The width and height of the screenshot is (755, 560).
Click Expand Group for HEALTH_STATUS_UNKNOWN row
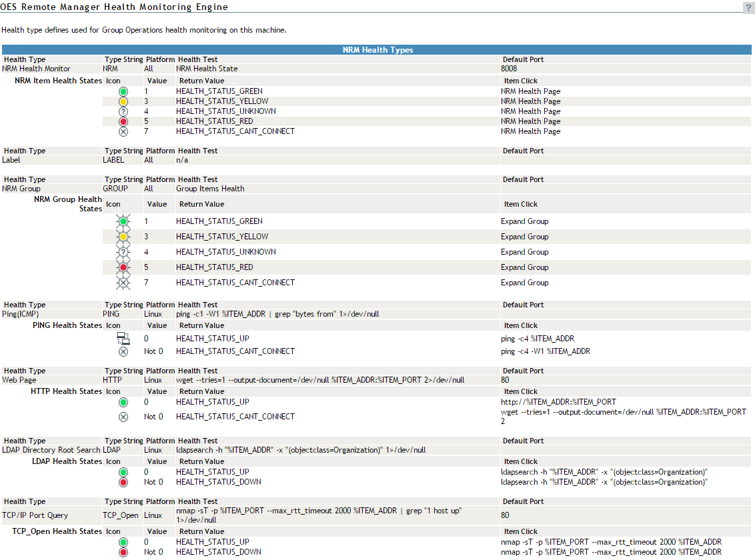pos(524,252)
